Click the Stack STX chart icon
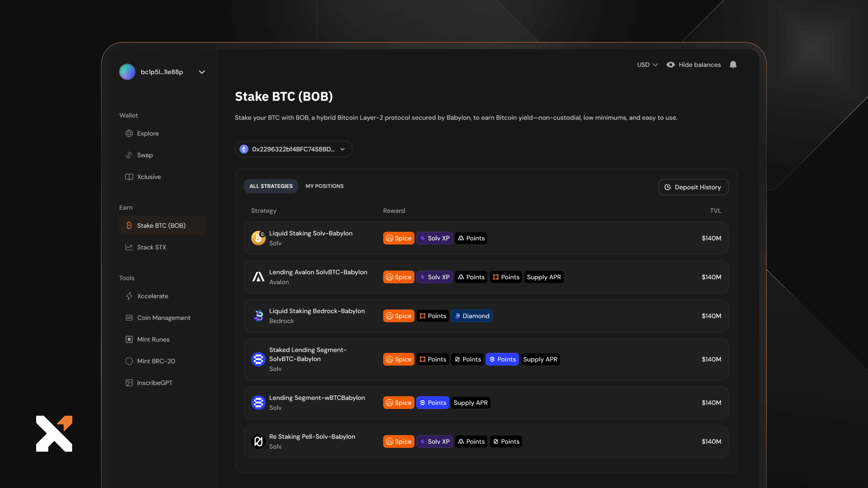The image size is (868, 488). click(129, 247)
